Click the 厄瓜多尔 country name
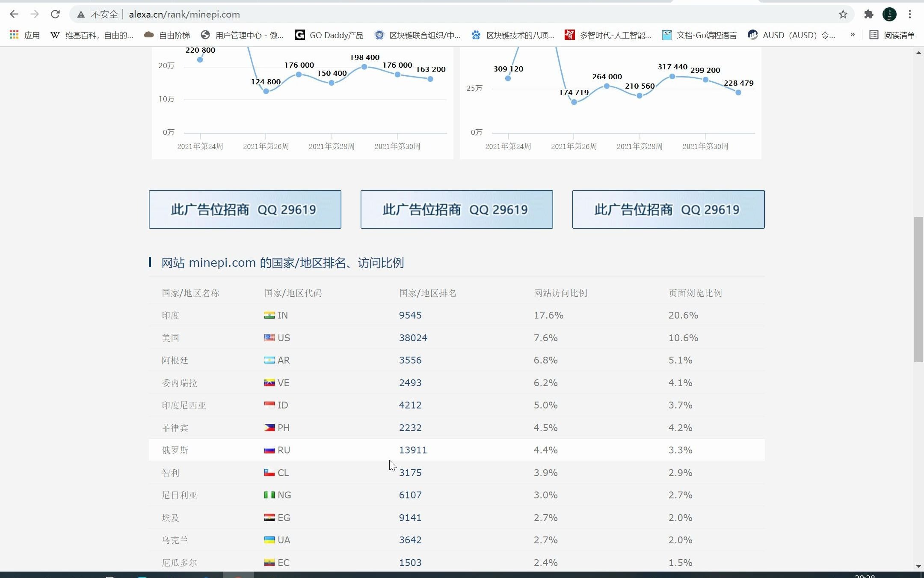Screen dimensions: 924x578 click(179, 563)
